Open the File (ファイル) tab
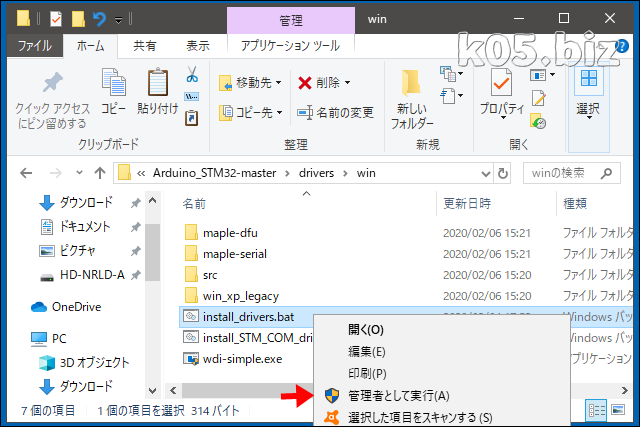 tap(35, 45)
